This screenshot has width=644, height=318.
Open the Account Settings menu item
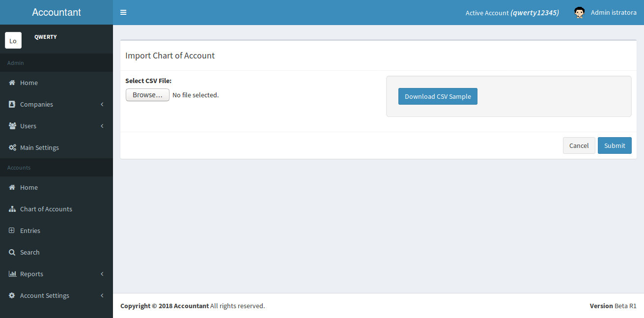tap(56, 295)
